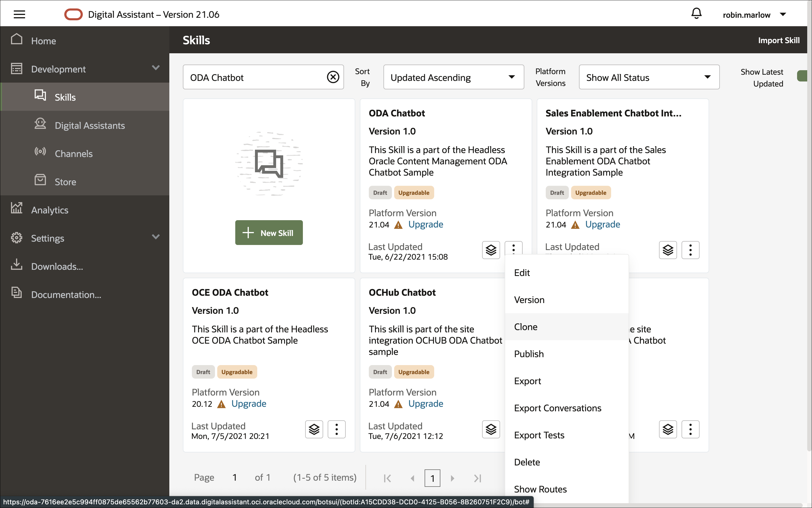Screen dimensions: 812x508
Task: Open Channels from the sidebar
Action: 74,153
